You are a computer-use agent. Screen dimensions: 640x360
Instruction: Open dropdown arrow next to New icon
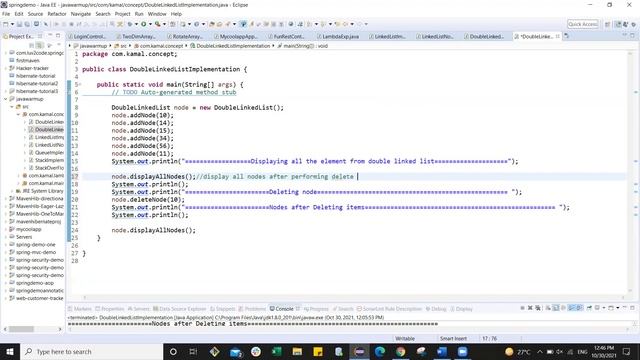point(12,24)
